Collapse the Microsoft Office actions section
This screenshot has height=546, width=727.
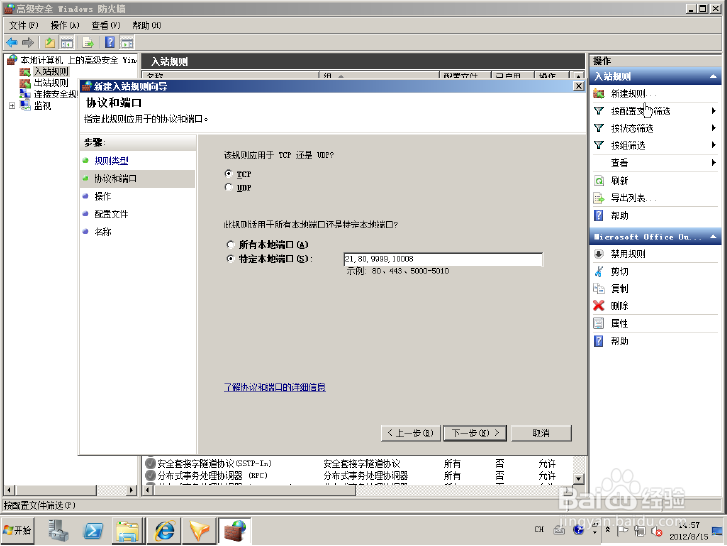pos(713,237)
